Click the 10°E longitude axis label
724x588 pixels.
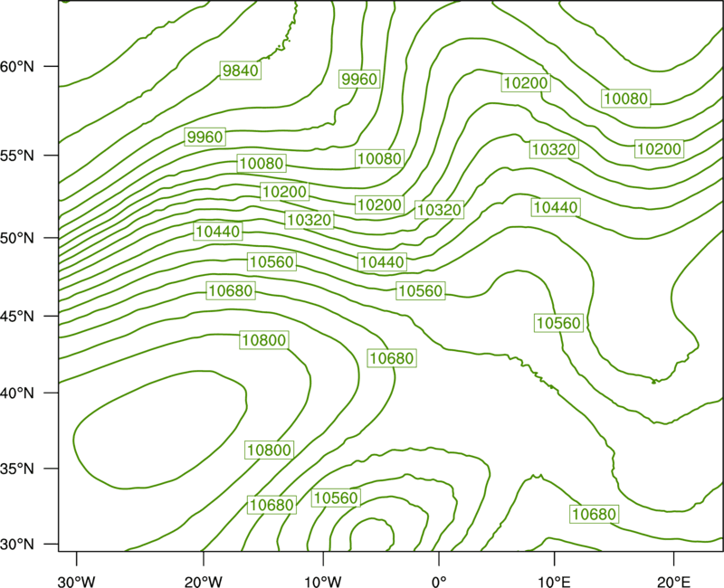(555, 582)
